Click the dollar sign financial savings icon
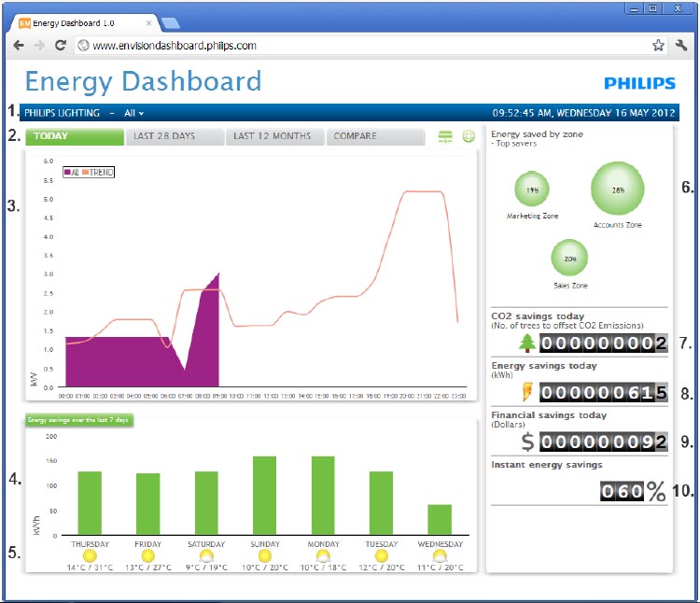The image size is (700, 603). tap(527, 442)
